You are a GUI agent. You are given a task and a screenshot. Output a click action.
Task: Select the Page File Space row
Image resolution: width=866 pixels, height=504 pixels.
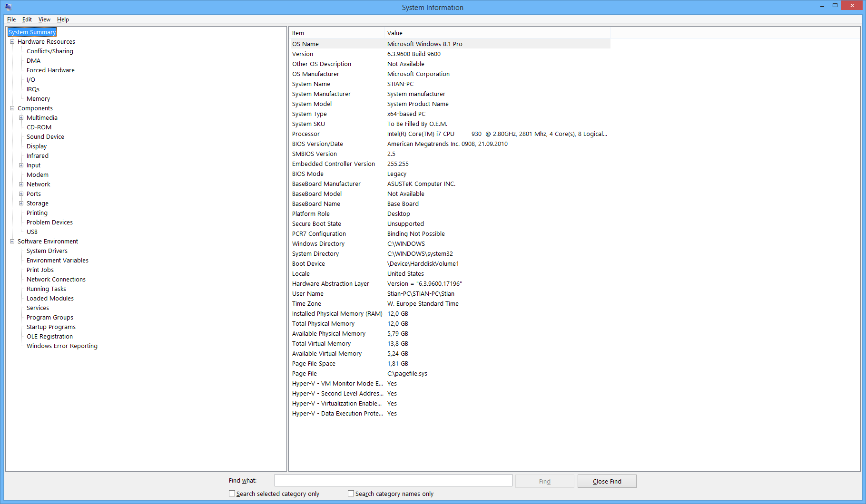(450, 364)
